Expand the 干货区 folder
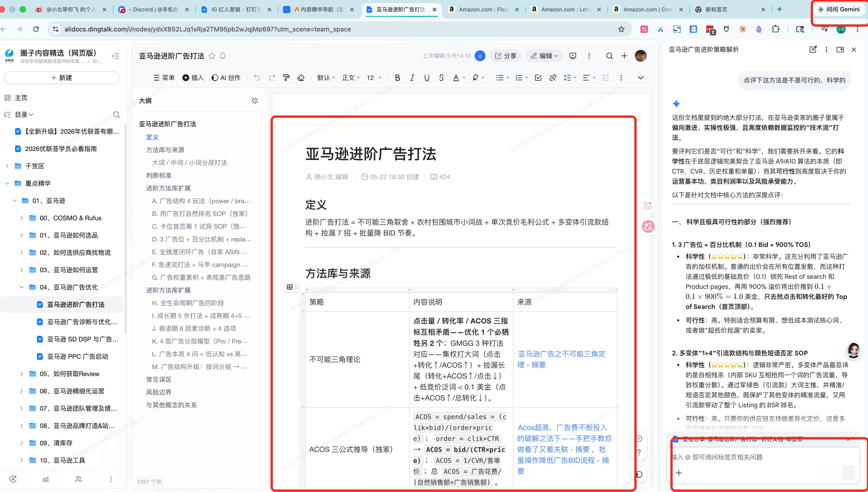Viewport: 868px width, 492px height. [7, 166]
